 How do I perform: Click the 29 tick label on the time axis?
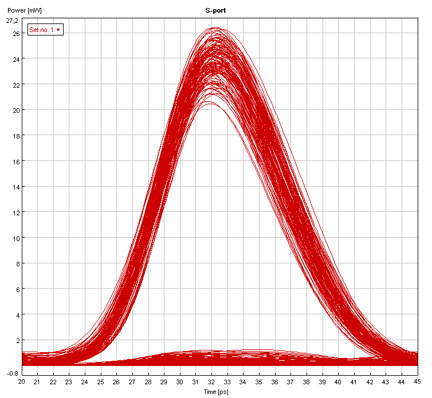[164, 382]
